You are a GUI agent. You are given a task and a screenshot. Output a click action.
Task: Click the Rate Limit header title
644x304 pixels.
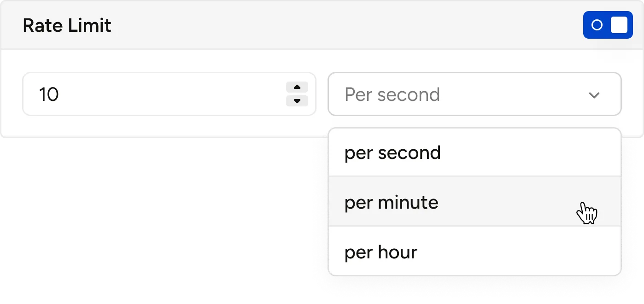pos(67,25)
